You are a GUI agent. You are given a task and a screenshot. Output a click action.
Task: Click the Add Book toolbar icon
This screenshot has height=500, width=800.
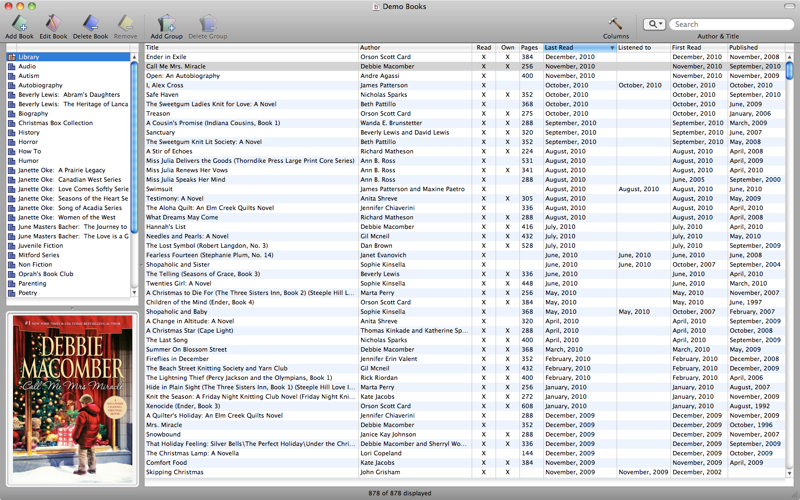click(20, 23)
